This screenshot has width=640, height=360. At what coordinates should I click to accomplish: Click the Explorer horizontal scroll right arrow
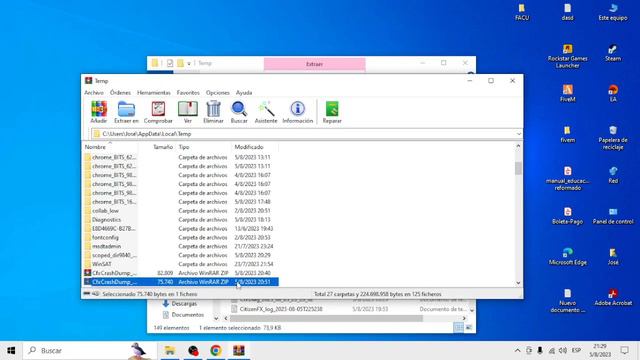pyautogui.click(x=464, y=318)
